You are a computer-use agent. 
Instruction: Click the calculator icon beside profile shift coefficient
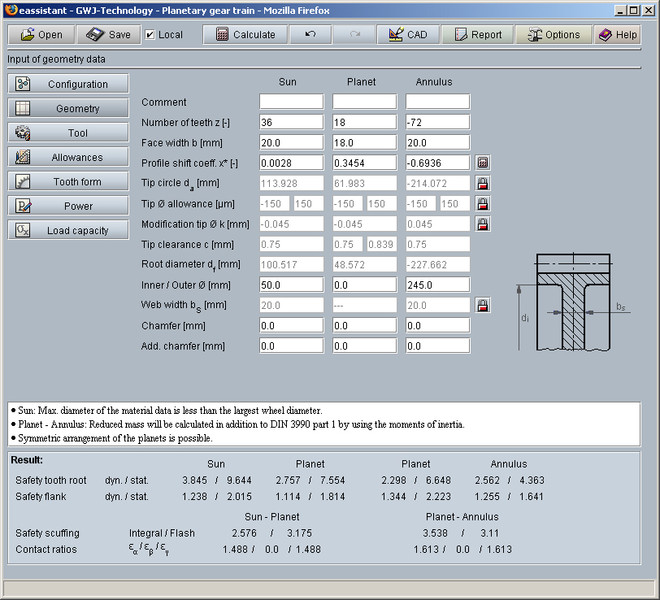pos(483,162)
